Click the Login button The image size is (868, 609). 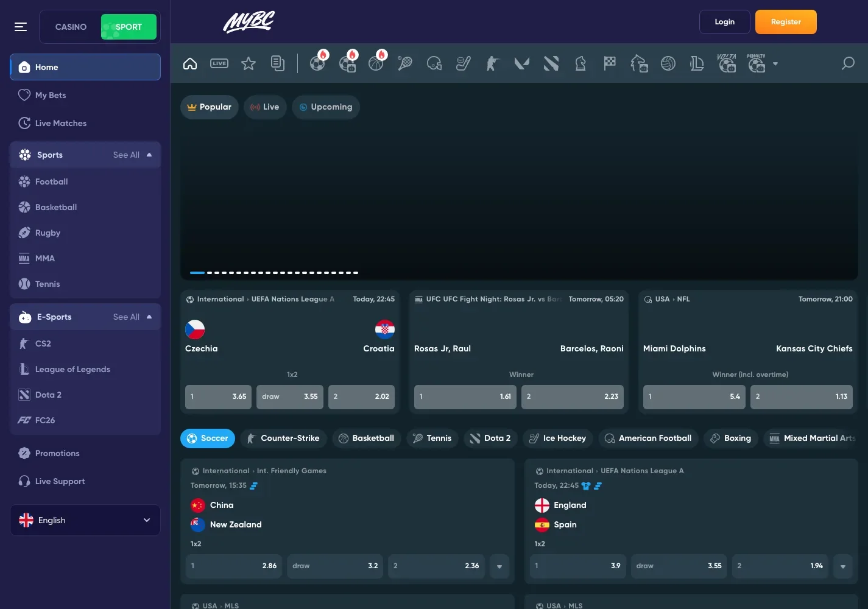tap(725, 22)
